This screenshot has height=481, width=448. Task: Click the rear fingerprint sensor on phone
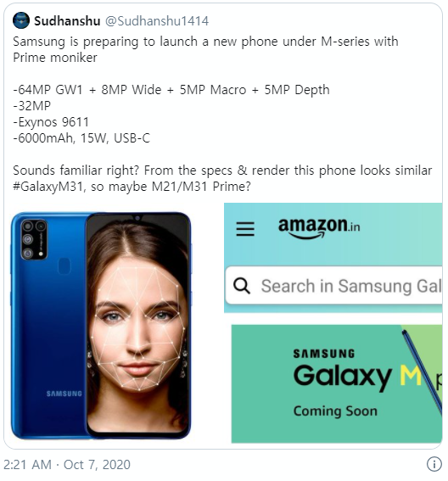coord(64,266)
